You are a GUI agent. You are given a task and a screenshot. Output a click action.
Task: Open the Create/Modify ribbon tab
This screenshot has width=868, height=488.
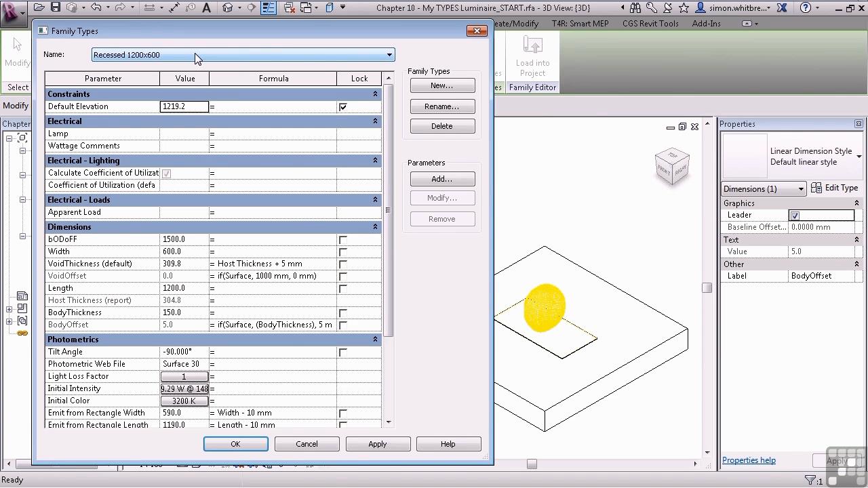(x=515, y=23)
